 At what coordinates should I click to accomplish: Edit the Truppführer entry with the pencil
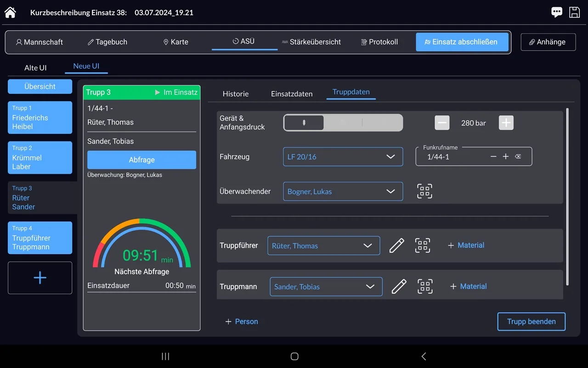point(397,246)
